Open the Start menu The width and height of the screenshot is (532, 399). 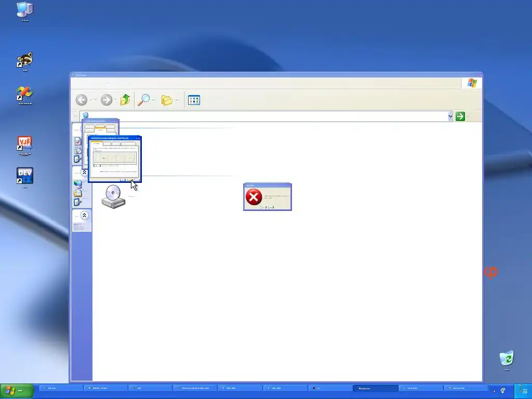tap(17, 391)
